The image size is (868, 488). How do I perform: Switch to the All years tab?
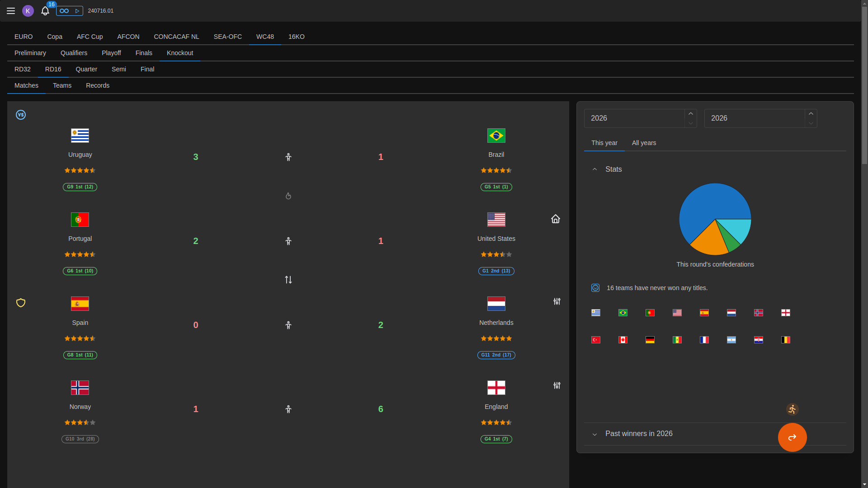pyautogui.click(x=644, y=143)
